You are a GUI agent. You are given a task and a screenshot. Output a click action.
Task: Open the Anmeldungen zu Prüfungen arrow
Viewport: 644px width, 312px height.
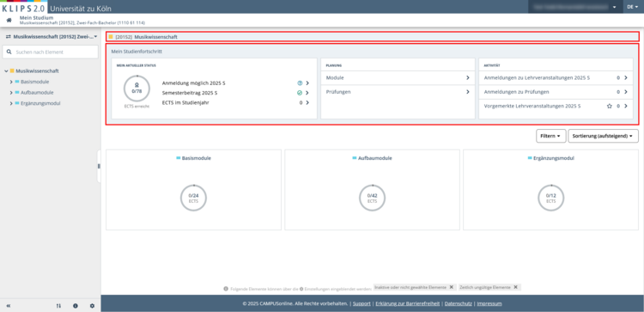tap(626, 92)
